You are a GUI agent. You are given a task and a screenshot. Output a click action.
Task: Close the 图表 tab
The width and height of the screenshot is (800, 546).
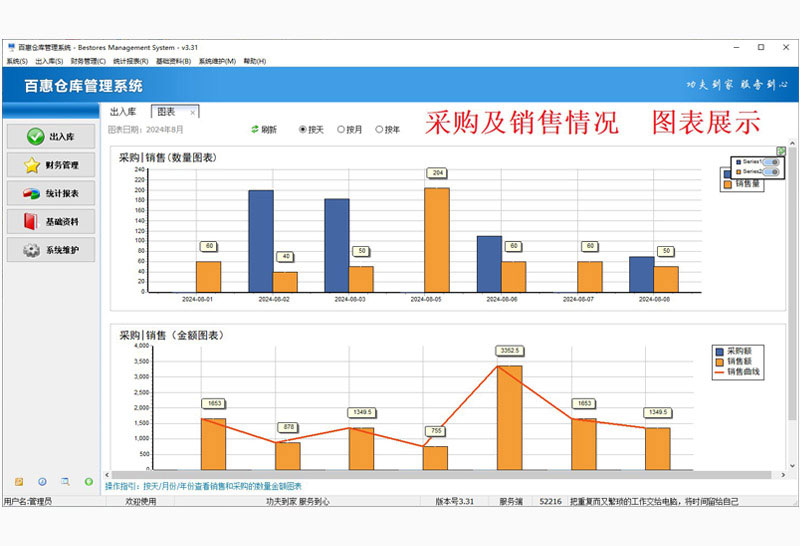pyautogui.click(x=192, y=113)
